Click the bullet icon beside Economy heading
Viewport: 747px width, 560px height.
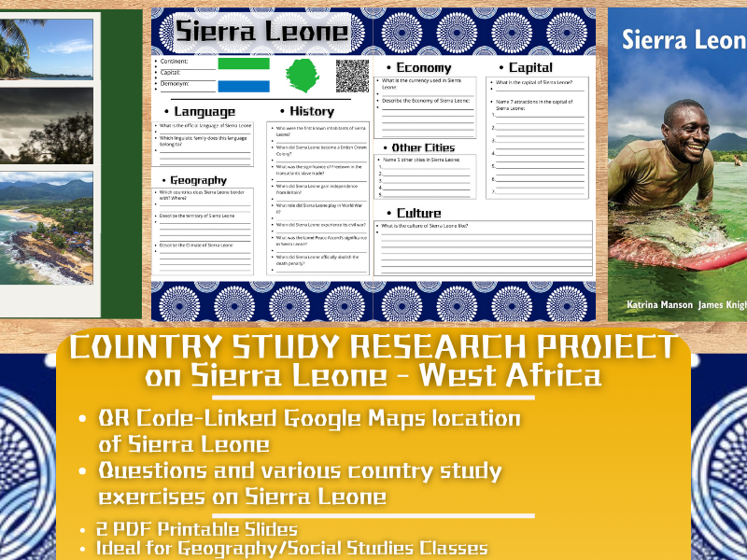[389, 68]
